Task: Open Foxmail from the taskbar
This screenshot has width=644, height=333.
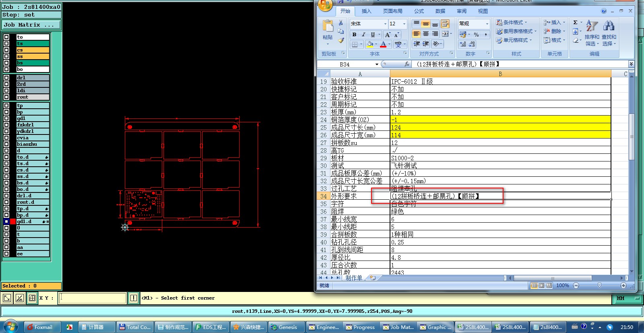Action: (42, 327)
